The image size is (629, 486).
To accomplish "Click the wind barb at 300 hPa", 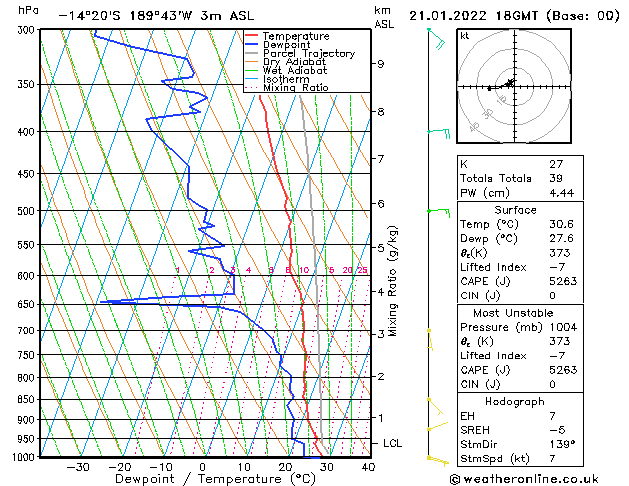I will click(437, 38).
